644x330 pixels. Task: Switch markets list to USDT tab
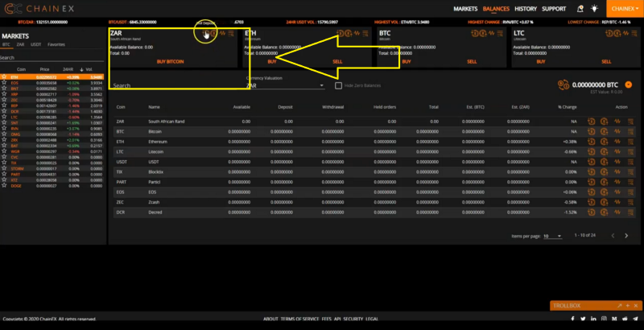click(x=36, y=44)
